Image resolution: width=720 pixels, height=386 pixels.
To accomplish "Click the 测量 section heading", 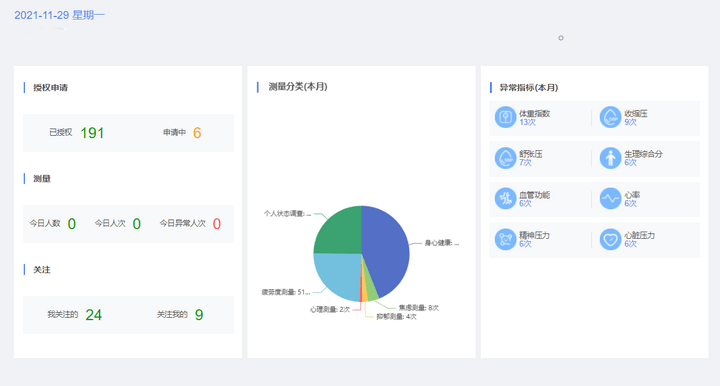I will pyautogui.click(x=42, y=179).
